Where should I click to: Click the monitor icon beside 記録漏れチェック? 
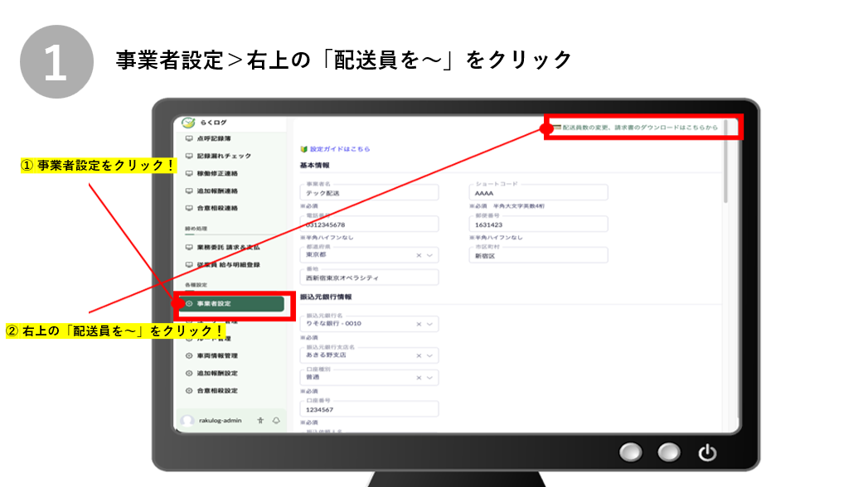click(x=189, y=156)
